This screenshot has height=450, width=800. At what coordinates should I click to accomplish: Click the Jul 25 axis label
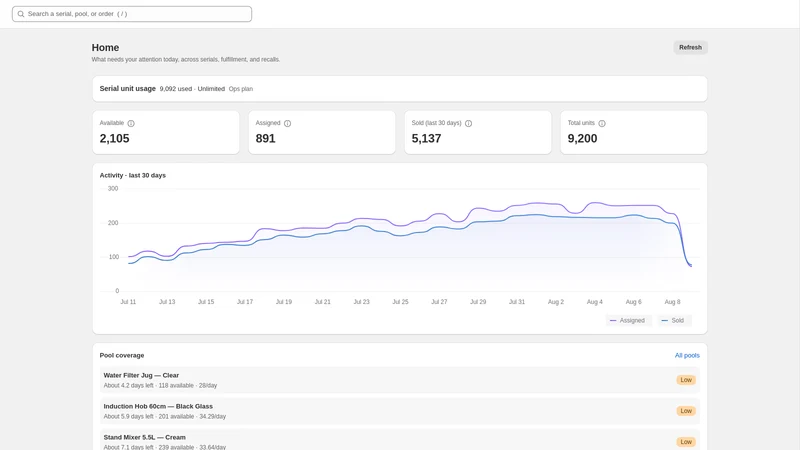(x=401, y=302)
